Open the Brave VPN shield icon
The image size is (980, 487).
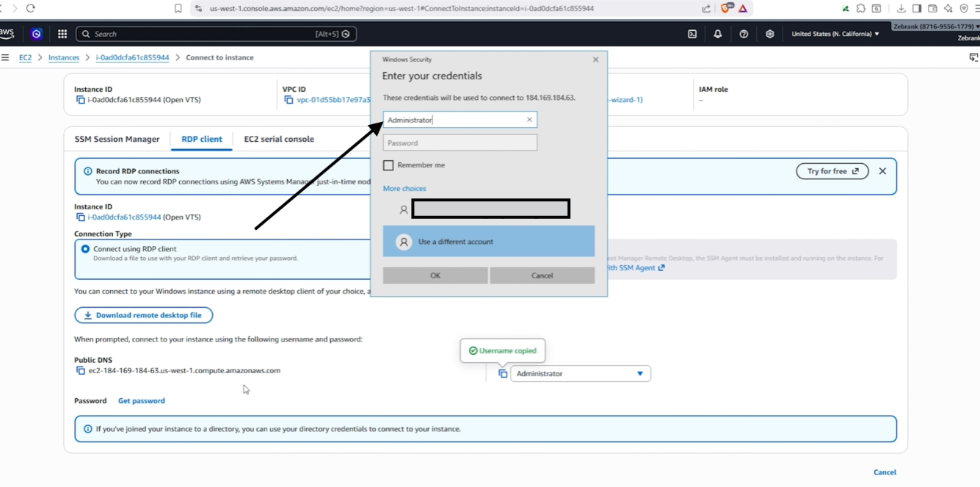pos(964,8)
